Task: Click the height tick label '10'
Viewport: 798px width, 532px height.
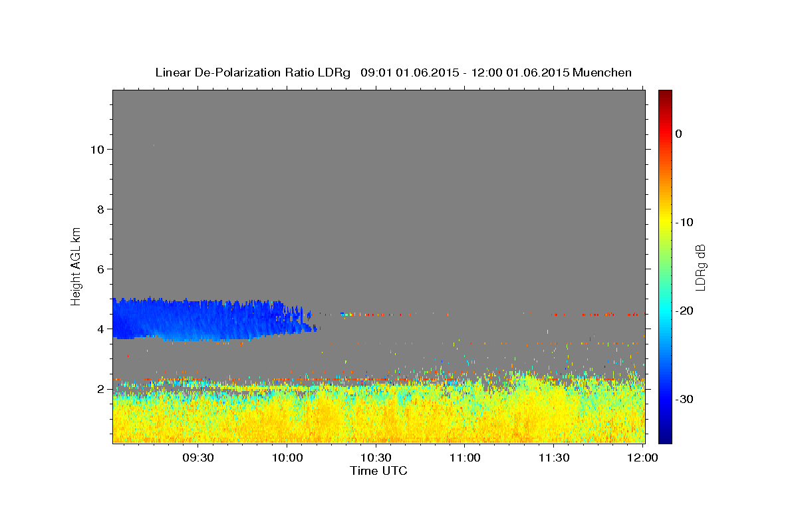Action: pos(96,150)
